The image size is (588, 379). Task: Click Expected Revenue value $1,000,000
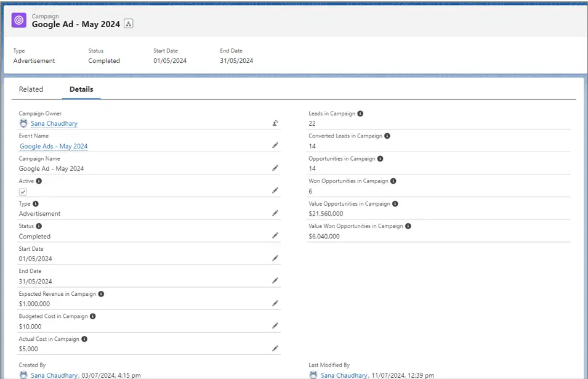(x=34, y=304)
